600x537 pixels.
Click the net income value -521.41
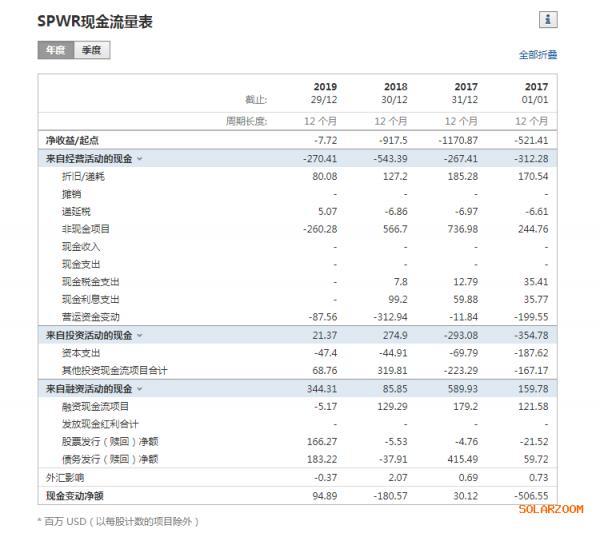tap(531, 140)
